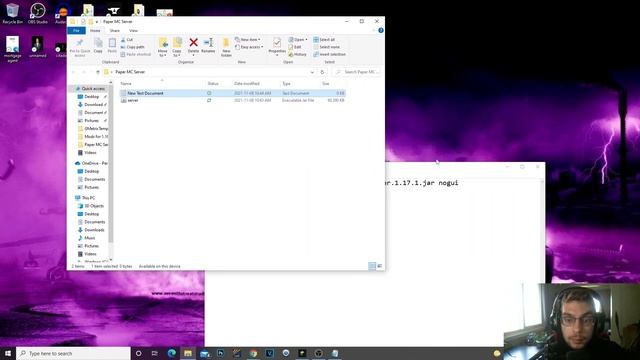Viewport: 640px width, 360px height.
Task: Expand the New item dropdown
Action: pos(247,40)
